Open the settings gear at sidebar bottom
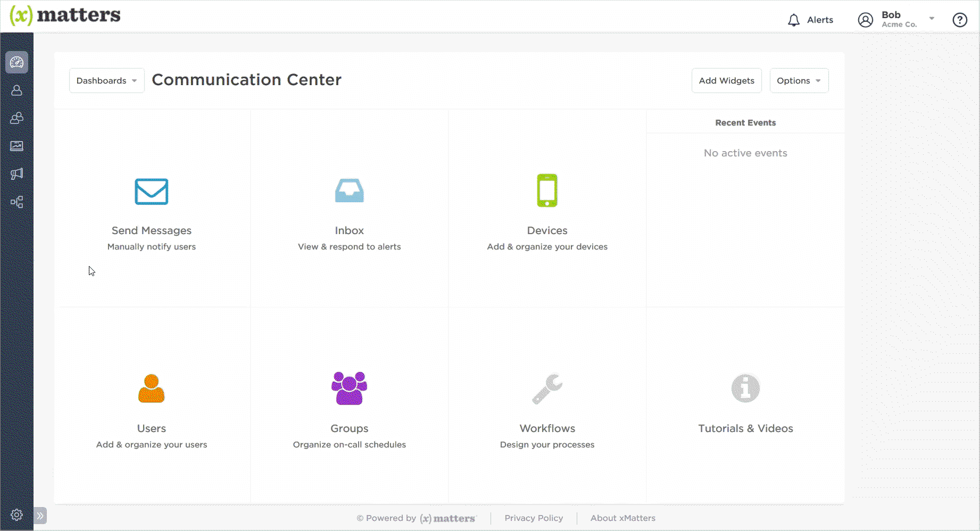Viewport: 980px width, 531px height. [16, 515]
